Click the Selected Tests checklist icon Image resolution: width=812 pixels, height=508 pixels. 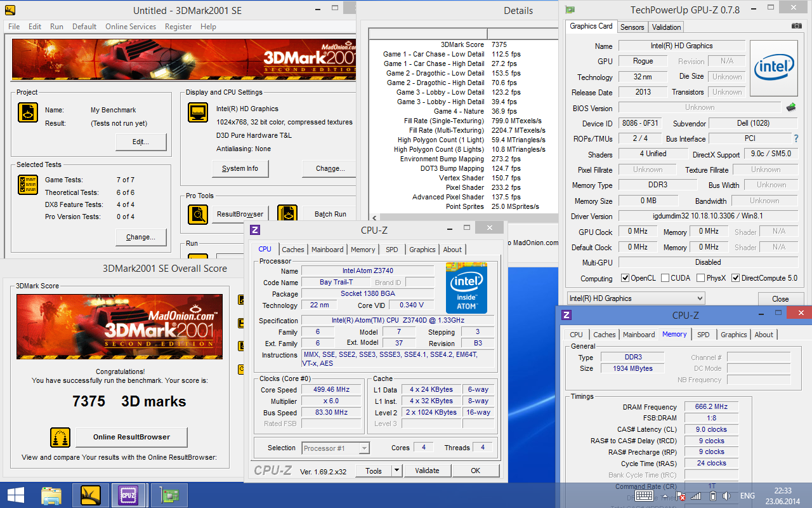pyautogui.click(x=28, y=185)
